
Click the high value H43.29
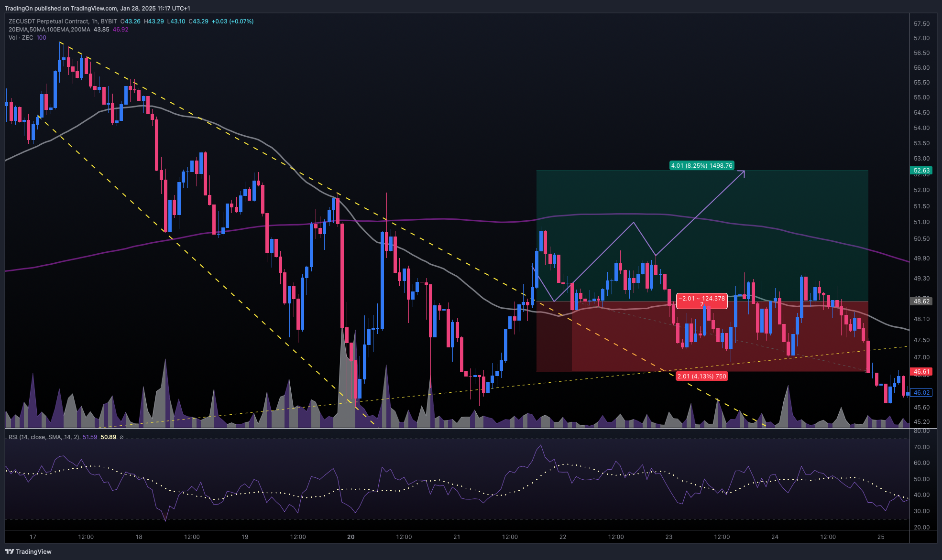coord(154,22)
